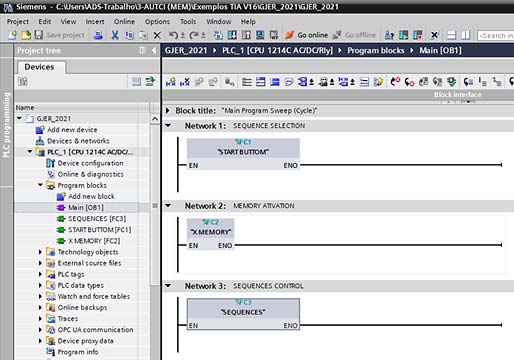Click the Save project icon
514x360 pixels.
click(x=39, y=35)
